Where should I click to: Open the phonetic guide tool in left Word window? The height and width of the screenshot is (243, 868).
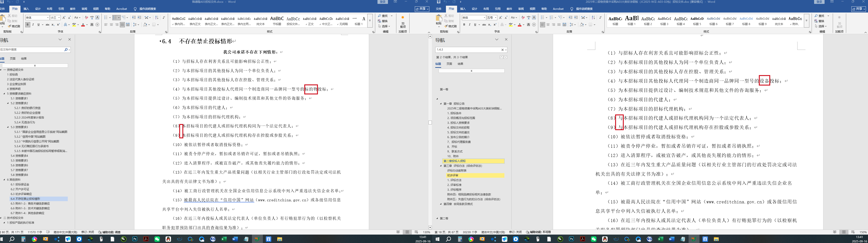(92, 18)
